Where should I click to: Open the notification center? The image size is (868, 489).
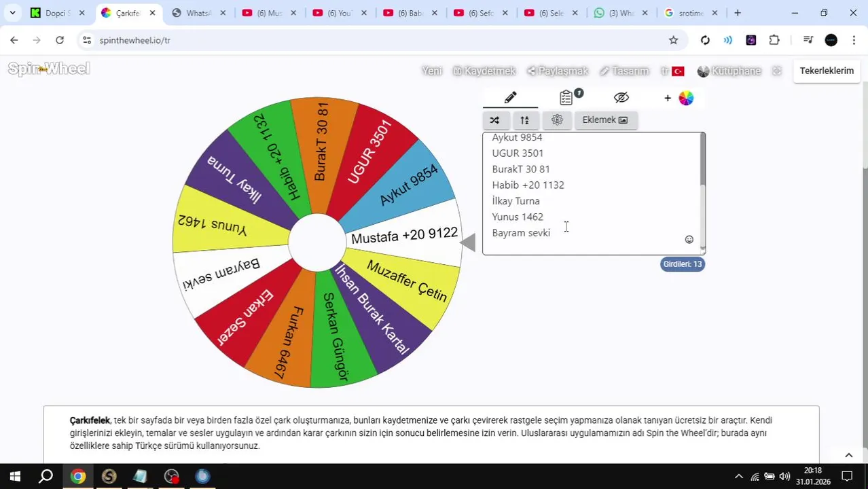point(848,476)
